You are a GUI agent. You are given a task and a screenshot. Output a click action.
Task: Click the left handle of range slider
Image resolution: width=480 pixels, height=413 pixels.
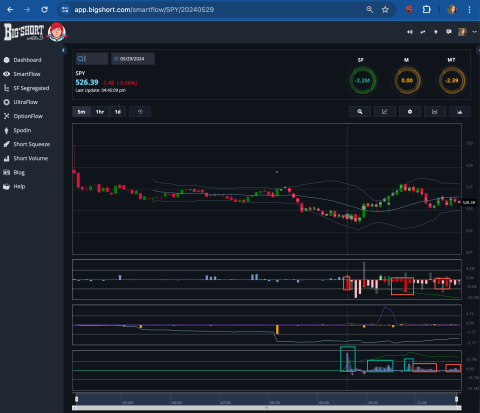pyautogui.click(x=76, y=399)
